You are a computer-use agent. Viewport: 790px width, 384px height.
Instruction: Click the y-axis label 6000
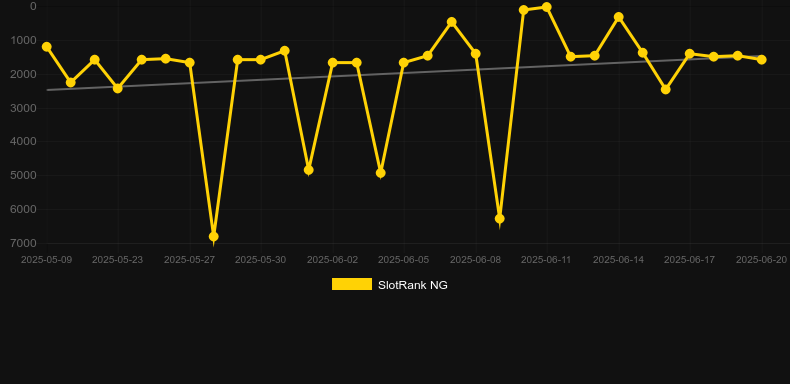pos(23,209)
